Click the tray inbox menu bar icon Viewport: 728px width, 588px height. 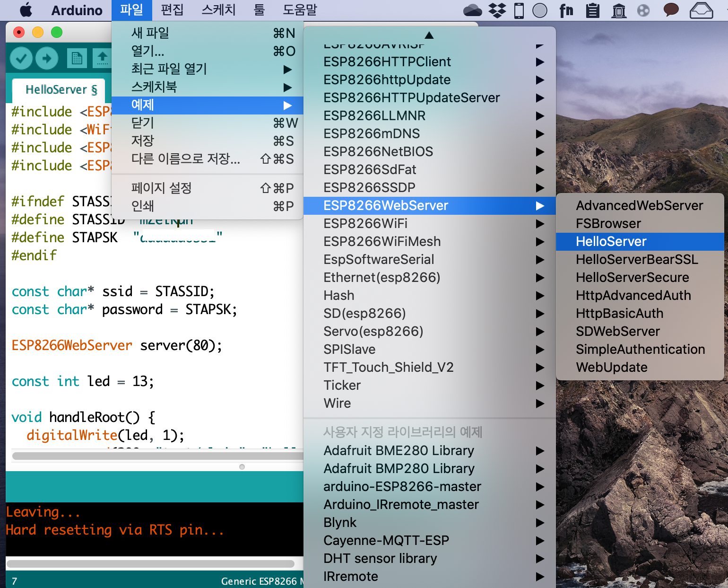click(x=702, y=10)
